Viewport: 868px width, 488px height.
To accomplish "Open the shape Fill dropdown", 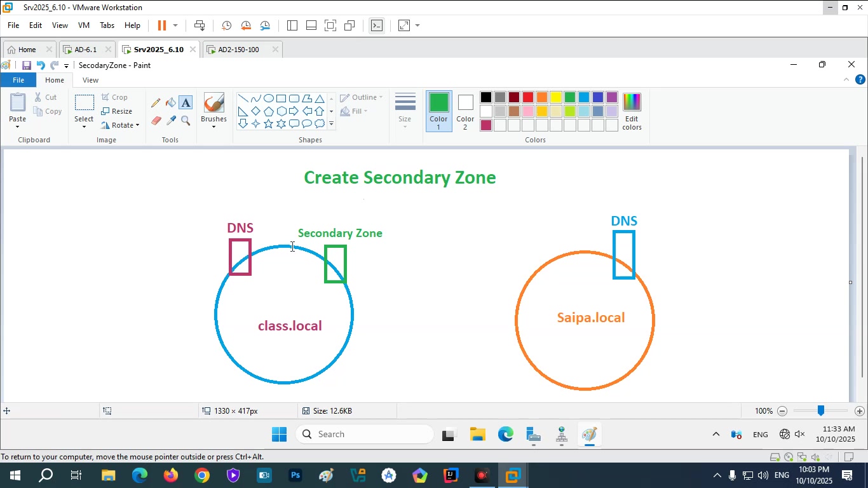I will pos(354,111).
